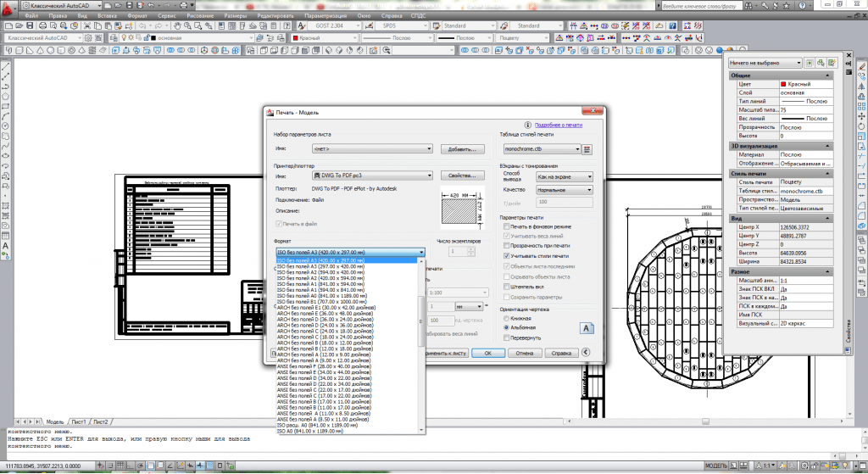The width and height of the screenshot is (868, 474).
Task: Click the AutoCAD application menu logo button
Action: point(8,8)
